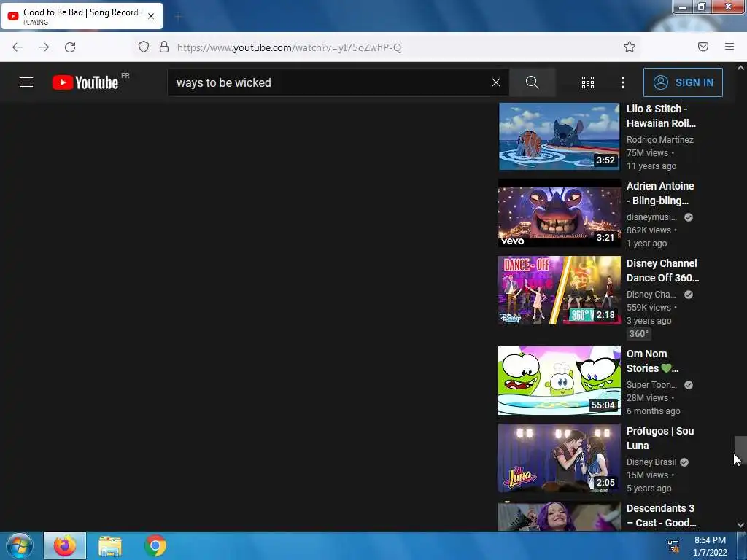
Task: Click the address bar URL
Action: 289,47
